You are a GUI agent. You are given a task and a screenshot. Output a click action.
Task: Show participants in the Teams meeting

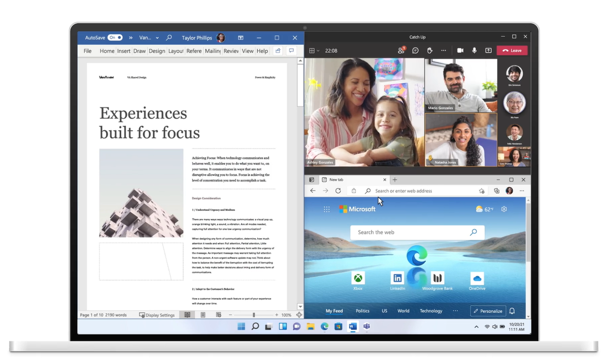[401, 50]
